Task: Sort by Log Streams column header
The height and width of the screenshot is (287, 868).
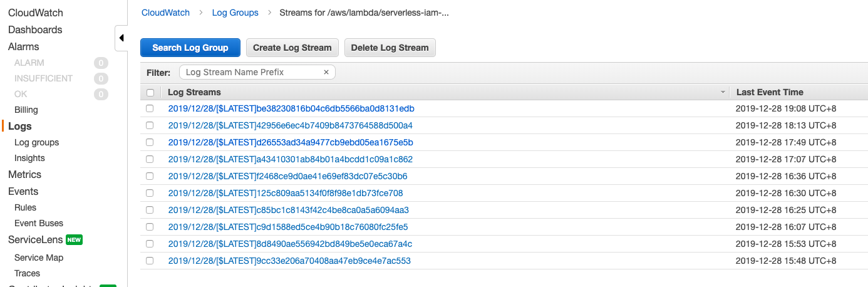Action: pos(194,92)
